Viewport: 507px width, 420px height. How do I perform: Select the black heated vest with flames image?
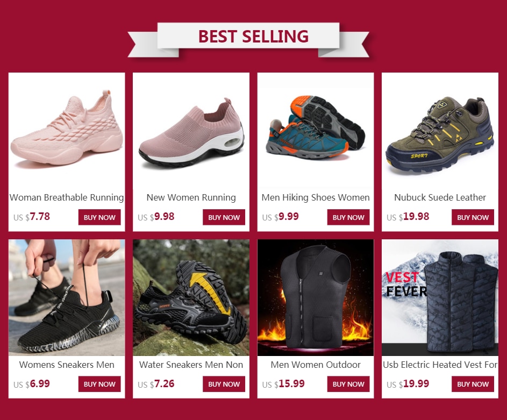(316, 298)
